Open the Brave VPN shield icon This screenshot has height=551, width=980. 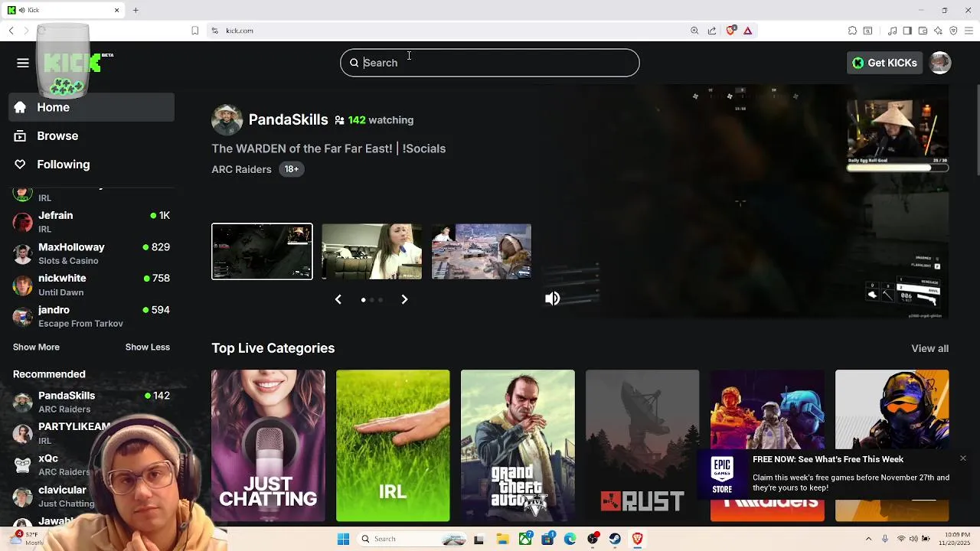pyautogui.click(x=953, y=31)
